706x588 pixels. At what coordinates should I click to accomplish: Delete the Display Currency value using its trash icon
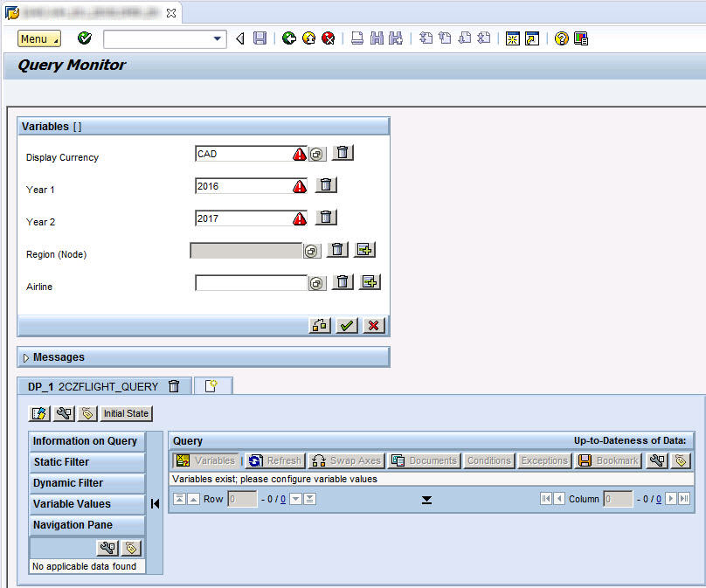342,153
